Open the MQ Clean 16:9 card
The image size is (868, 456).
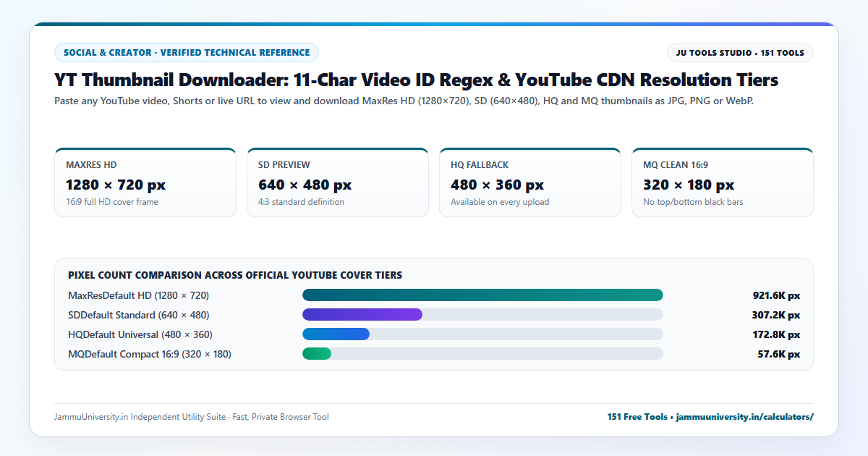point(723,182)
